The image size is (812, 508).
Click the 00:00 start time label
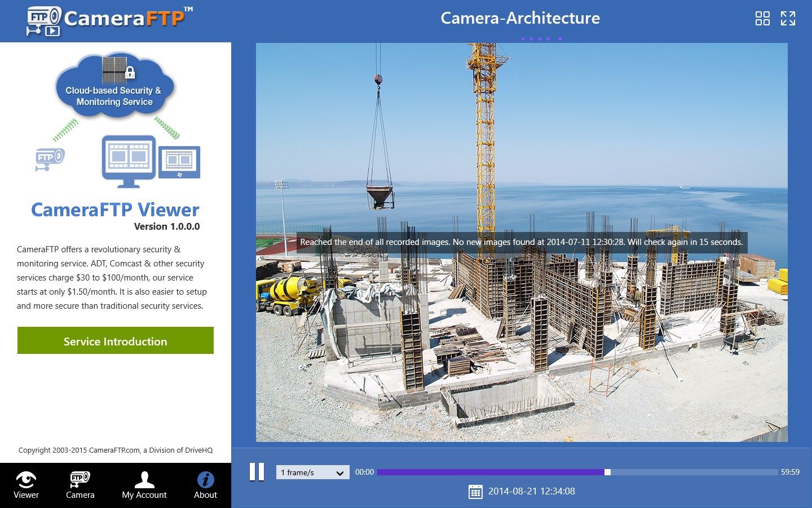tap(364, 472)
